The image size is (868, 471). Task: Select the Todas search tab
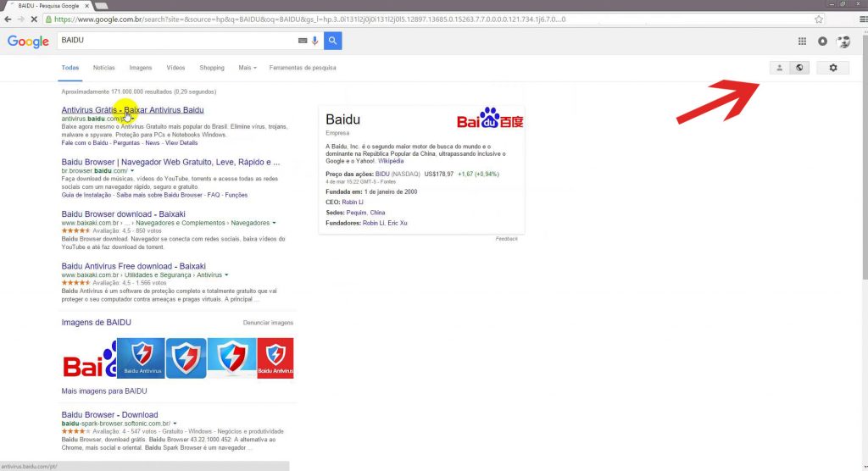[70, 68]
